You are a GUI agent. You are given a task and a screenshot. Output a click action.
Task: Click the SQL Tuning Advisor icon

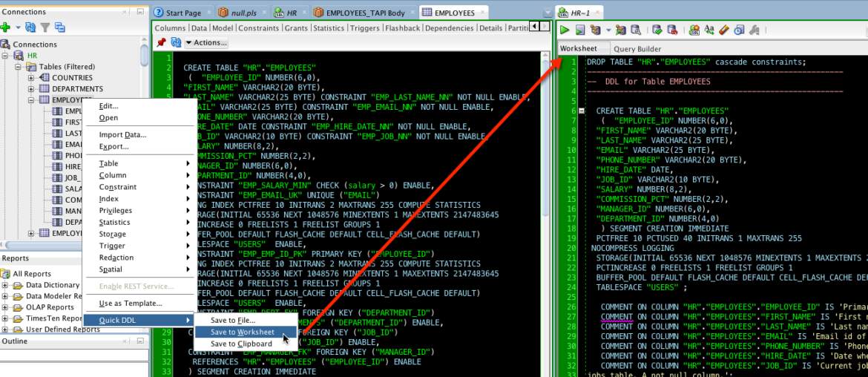click(x=636, y=30)
